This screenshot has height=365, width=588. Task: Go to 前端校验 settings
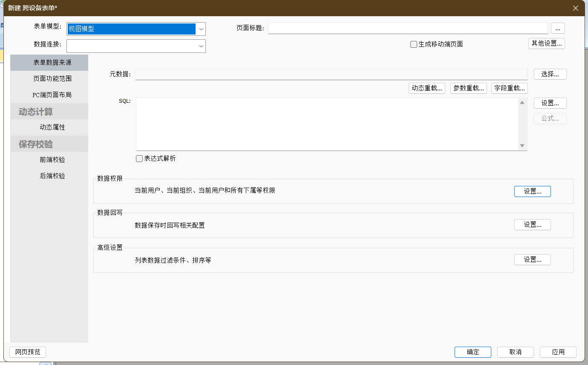[52, 160]
